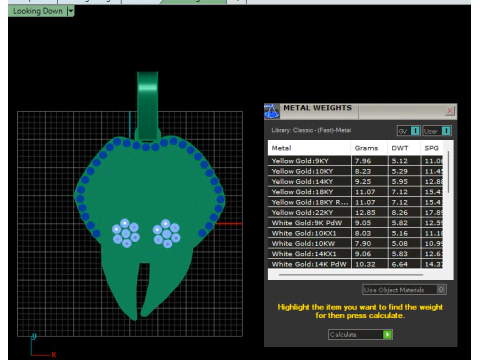Screen dimensions: 480x360
Task: Select the green pendant bail in viewport
Action: pyautogui.click(x=147, y=105)
